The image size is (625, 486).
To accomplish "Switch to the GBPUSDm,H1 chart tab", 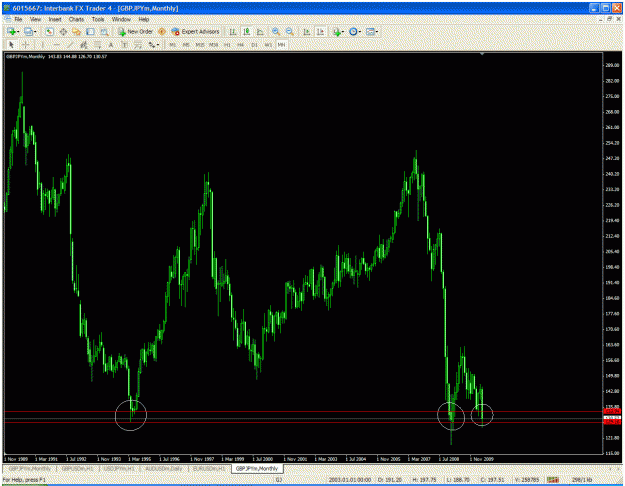I will coord(77,469).
